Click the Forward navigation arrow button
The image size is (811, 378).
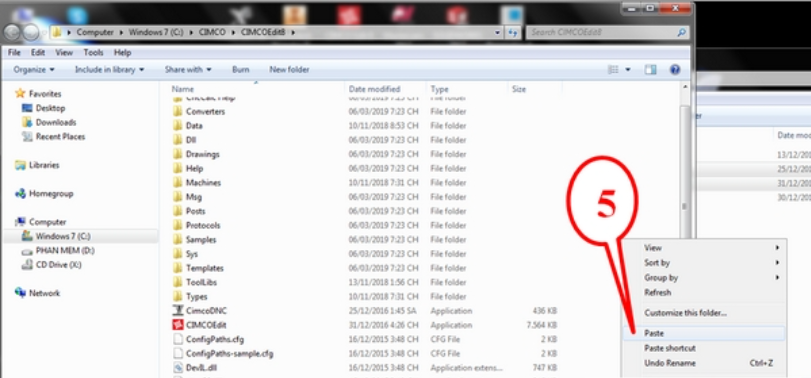pyautogui.click(x=31, y=33)
